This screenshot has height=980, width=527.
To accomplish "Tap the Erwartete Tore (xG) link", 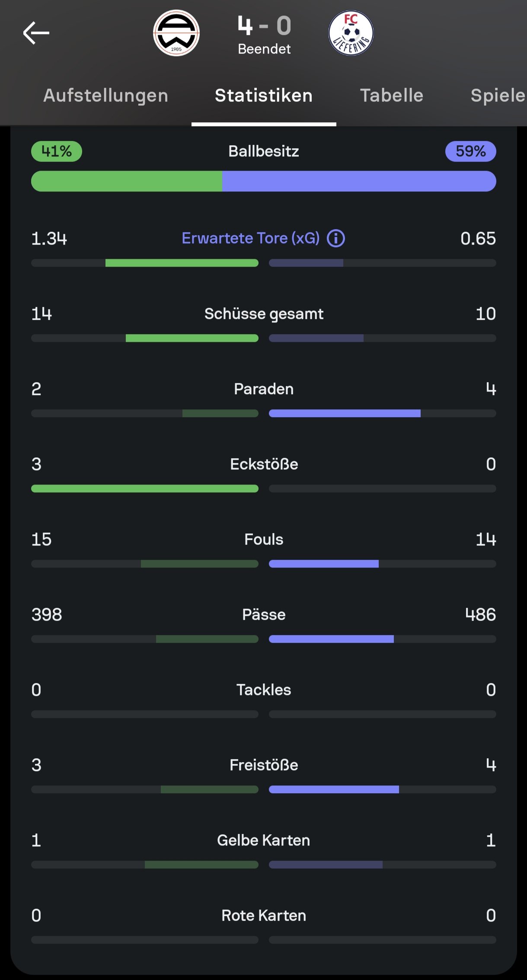I will pyautogui.click(x=251, y=238).
